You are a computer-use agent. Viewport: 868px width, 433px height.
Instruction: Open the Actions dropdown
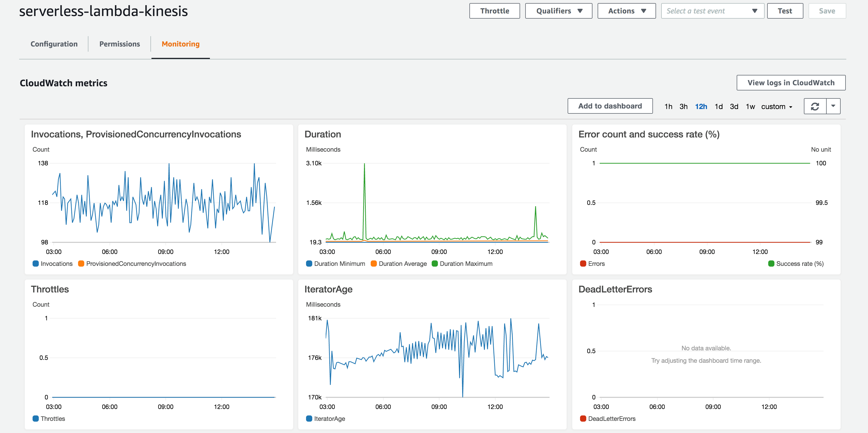pos(626,10)
